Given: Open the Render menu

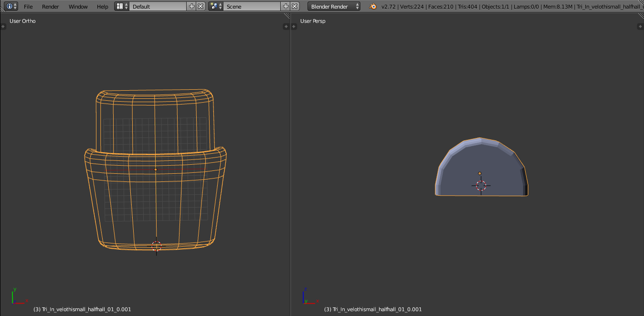Looking at the screenshot, I should click(51, 7).
